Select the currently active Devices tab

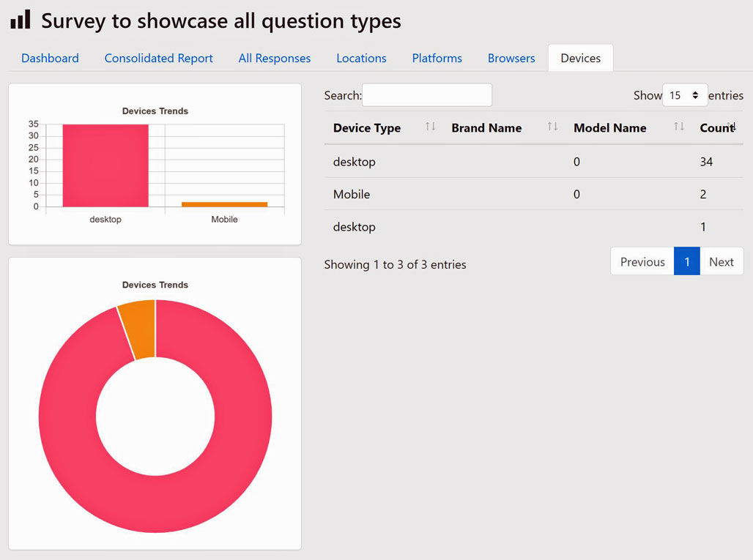(580, 58)
